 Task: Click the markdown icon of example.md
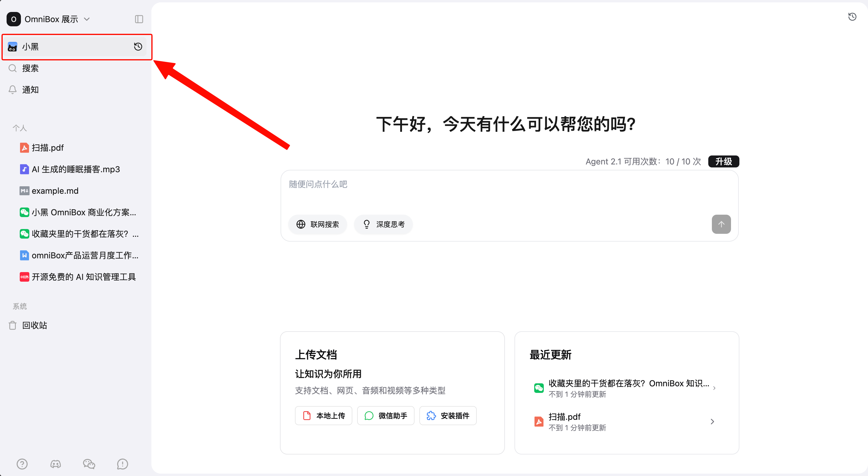24,191
